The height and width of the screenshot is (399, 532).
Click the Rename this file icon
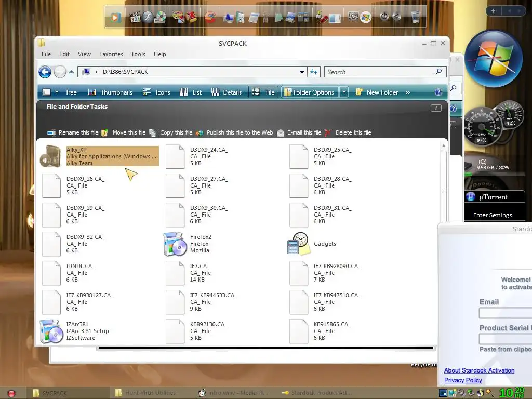point(51,132)
